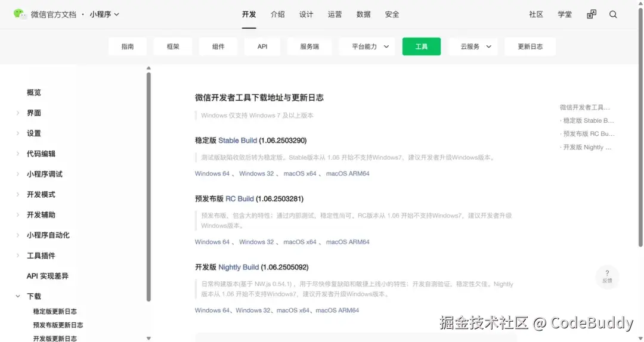Download RC Build Windows 64
644x342 pixels.
pos(212,242)
